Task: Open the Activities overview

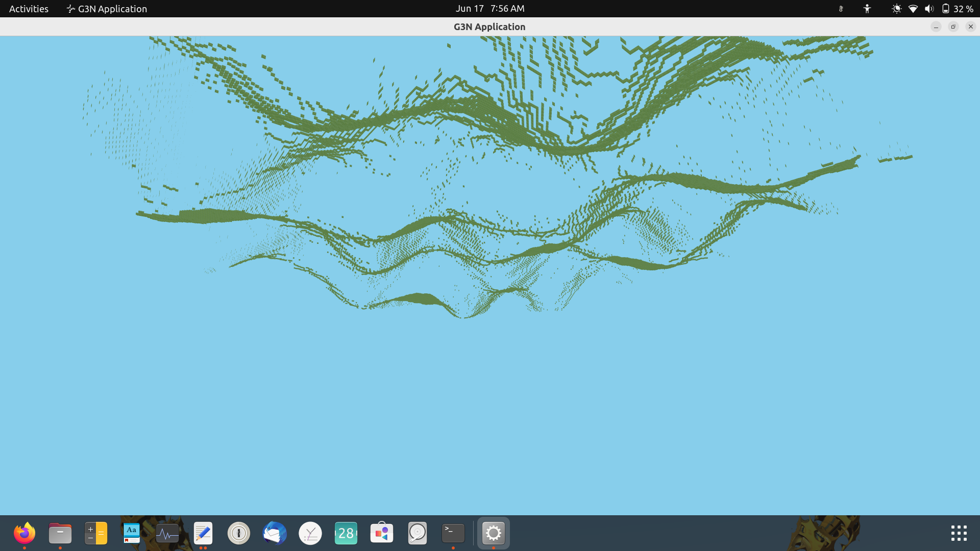Action: point(29,9)
